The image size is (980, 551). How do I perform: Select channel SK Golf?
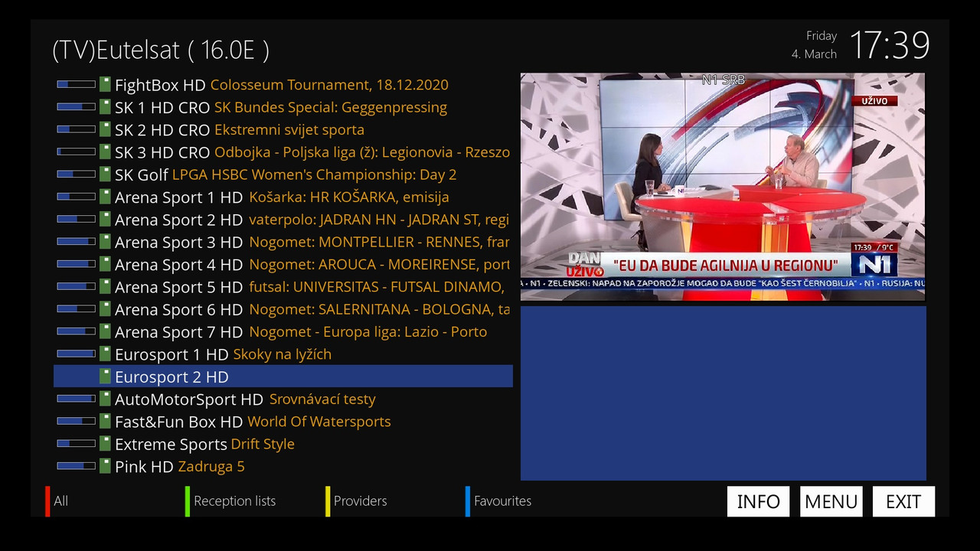[141, 174]
